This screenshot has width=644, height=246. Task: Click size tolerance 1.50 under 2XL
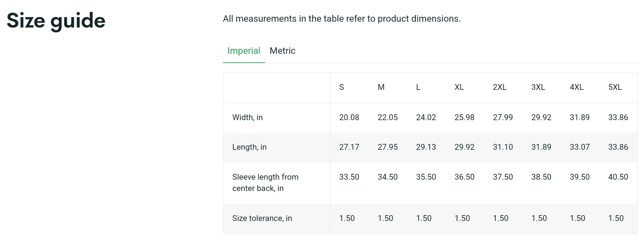point(500,218)
